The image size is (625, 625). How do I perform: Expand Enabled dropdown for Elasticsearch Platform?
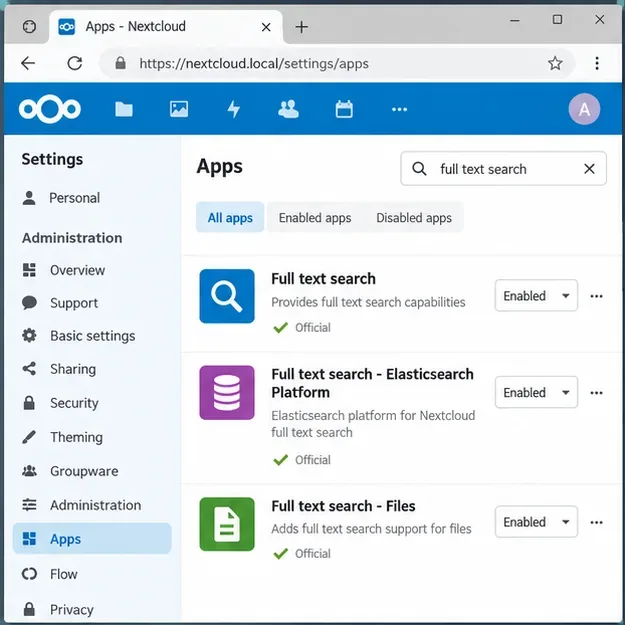coord(536,392)
